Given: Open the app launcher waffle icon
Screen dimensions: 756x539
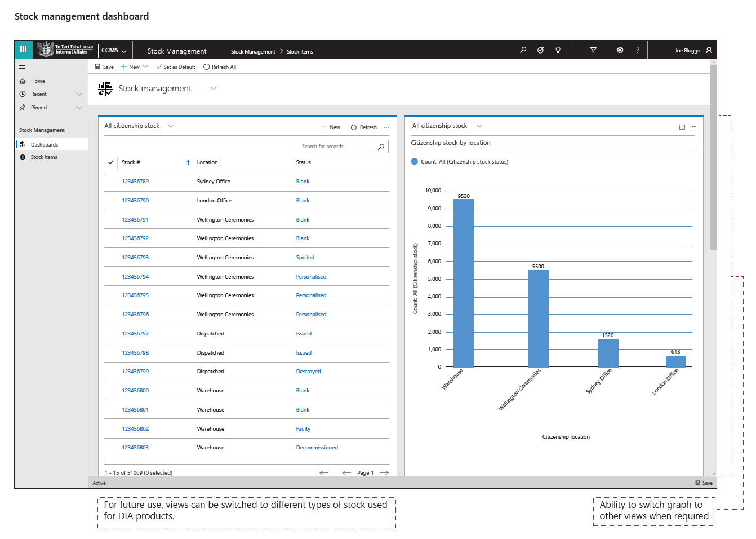Looking at the screenshot, I should [x=23, y=50].
